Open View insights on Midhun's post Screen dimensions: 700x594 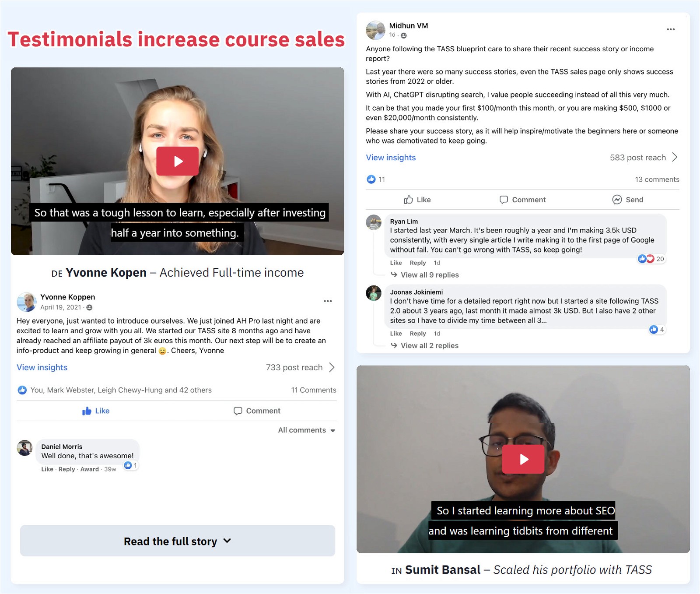tap(391, 158)
